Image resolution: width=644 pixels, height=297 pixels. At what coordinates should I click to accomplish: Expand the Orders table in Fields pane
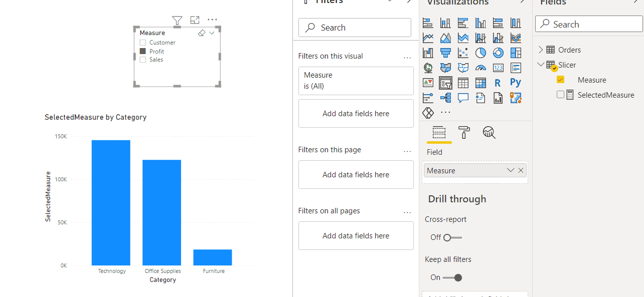[x=540, y=50]
